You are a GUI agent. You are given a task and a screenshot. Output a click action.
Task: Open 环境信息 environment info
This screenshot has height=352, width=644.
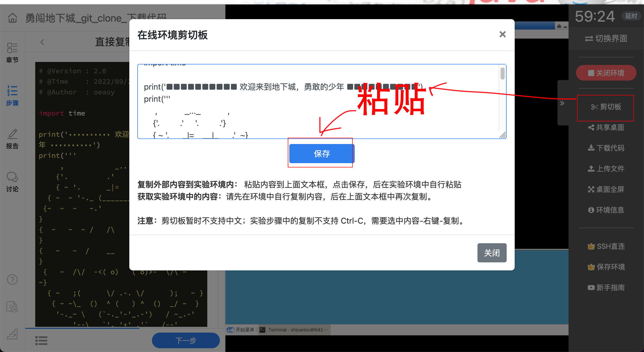coord(606,210)
